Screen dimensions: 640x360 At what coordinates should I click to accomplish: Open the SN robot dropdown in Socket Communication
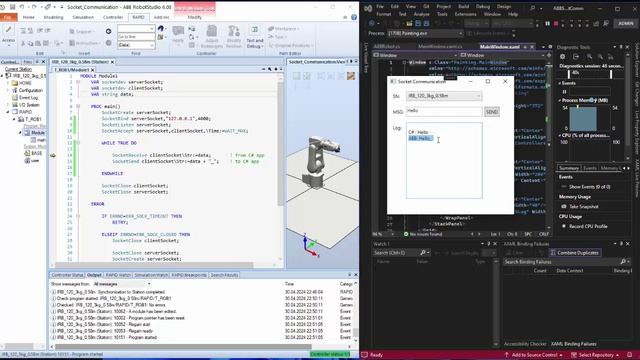point(444,96)
